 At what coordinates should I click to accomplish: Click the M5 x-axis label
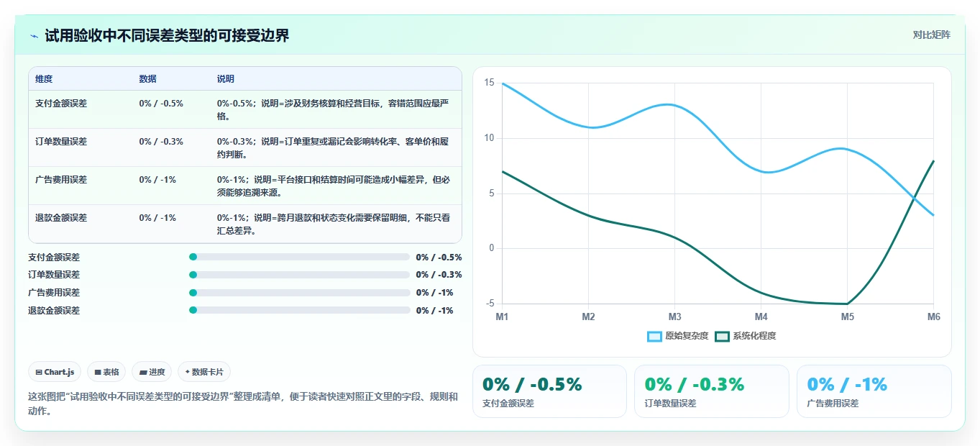pyautogui.click(x=847, y=317)
